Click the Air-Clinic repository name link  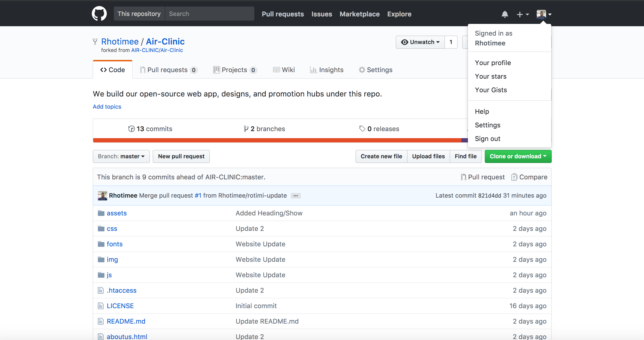(165, 41)
